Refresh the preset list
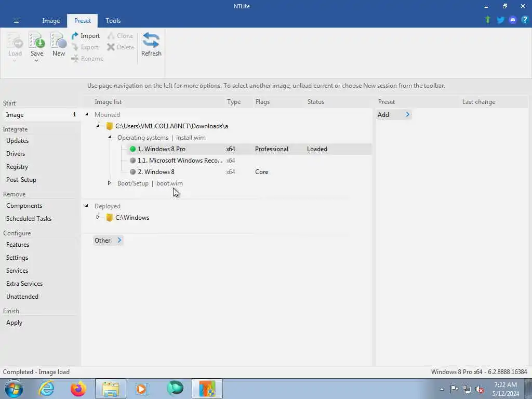Screen dimensions: 532x399 151,45
